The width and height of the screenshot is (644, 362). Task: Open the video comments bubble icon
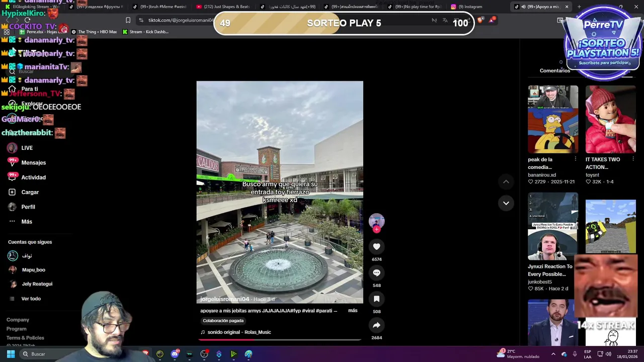pyautogui.click(x=376, y=273)
